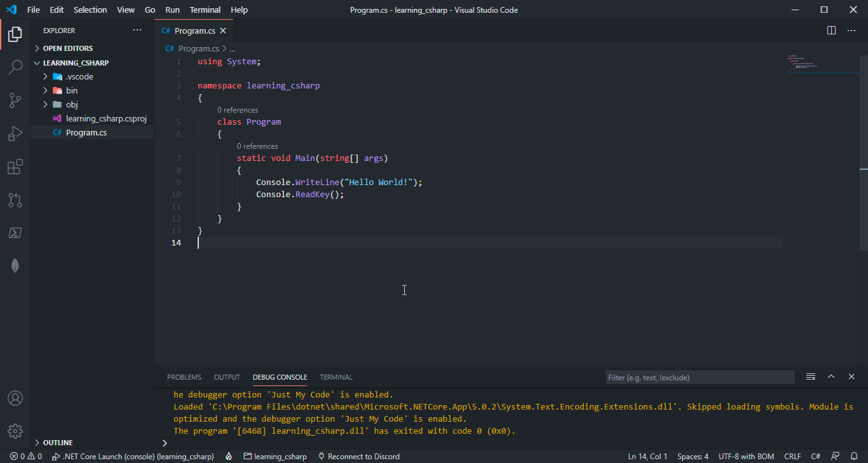The height and width of the screenshot is (463, 868).
Task: Open the Run menu
Action: (172, 10)
